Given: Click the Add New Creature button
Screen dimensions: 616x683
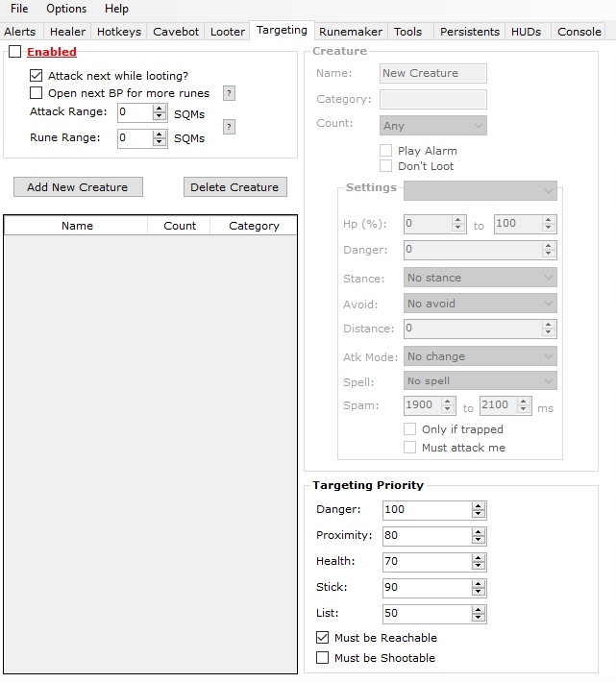Looking at the screenshot, I should point(78,187).
